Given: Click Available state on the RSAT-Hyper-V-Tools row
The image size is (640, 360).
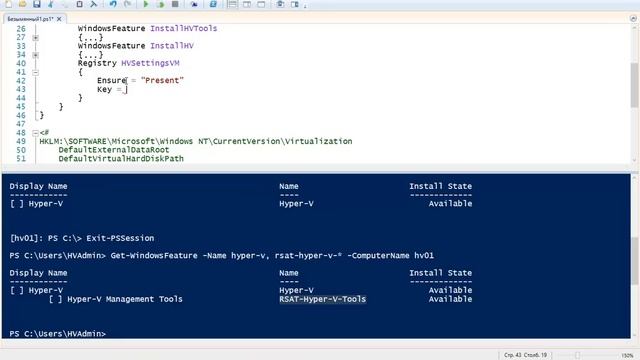Looking at the screenshot, I should click(450, 299).
